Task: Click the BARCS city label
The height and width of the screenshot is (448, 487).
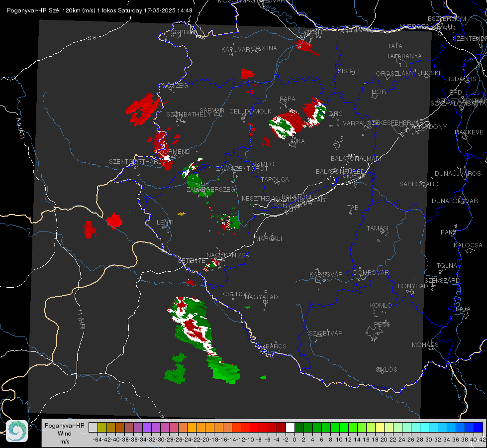Action: click(x=276, y=346)
